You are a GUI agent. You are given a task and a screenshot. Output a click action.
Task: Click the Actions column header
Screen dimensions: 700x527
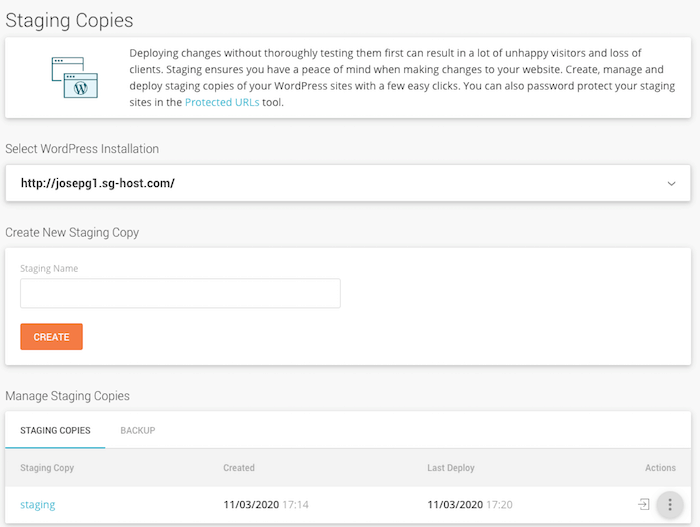[660, 467]
